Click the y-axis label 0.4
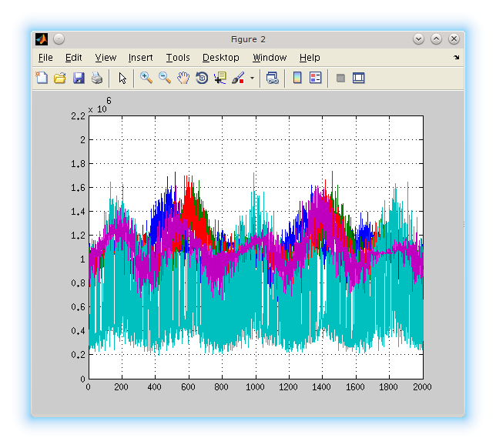 (78, 331)
